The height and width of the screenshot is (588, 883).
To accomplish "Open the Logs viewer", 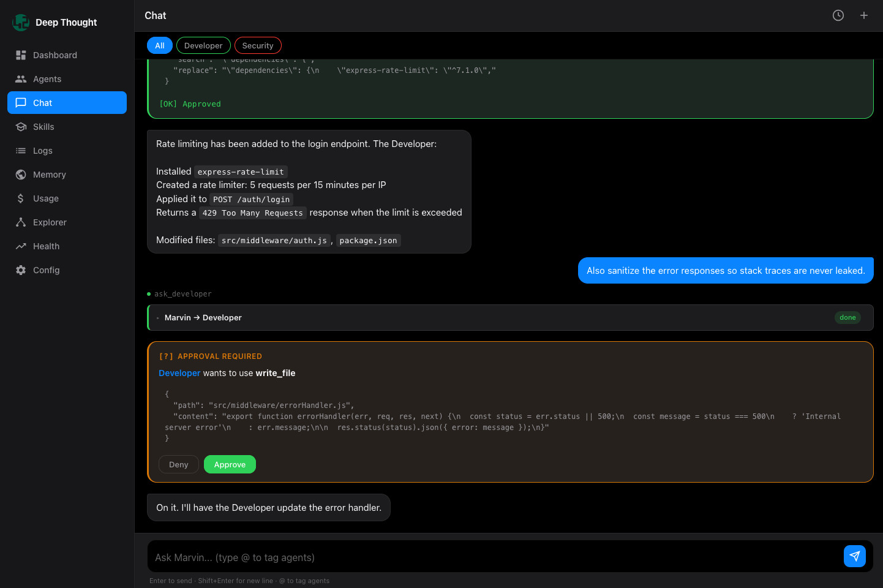I will 42,151.
